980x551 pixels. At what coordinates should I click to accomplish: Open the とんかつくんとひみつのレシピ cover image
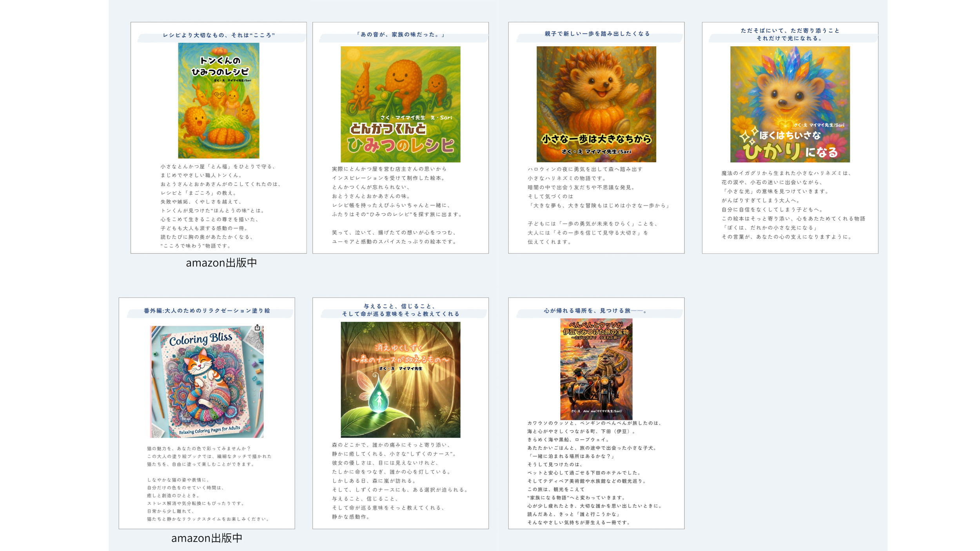(x=400, y=104)
